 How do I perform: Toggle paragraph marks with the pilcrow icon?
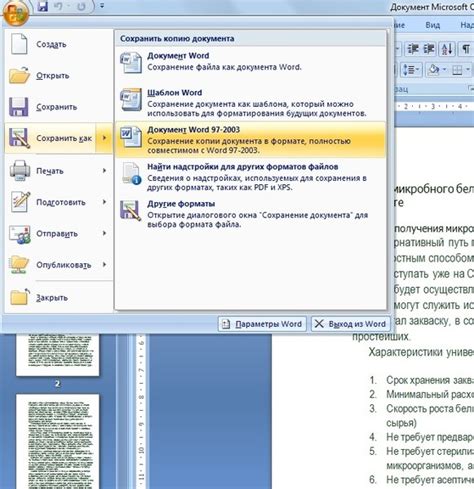click(465, 49)
